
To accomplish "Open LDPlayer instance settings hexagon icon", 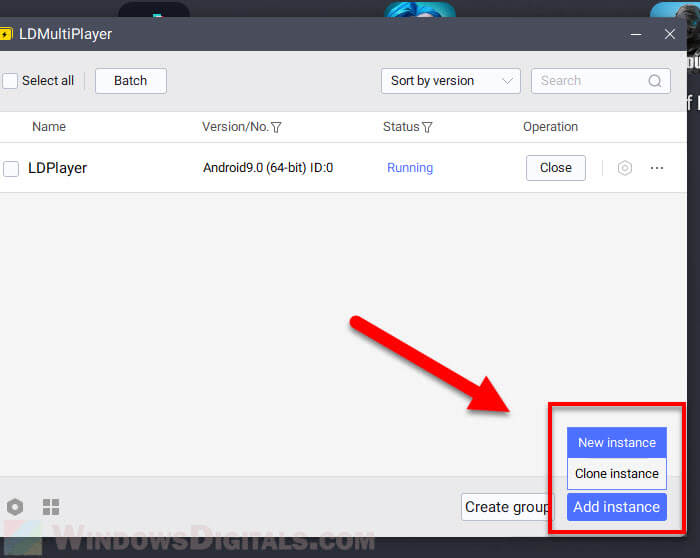I will (x=625, y=168).
